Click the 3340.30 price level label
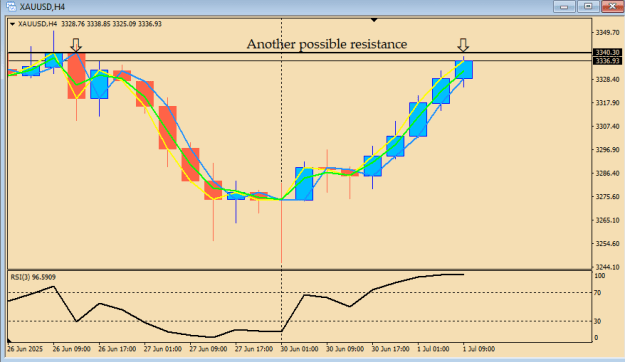This screenshot has height=362, width=625. click(x=607, y=53)
